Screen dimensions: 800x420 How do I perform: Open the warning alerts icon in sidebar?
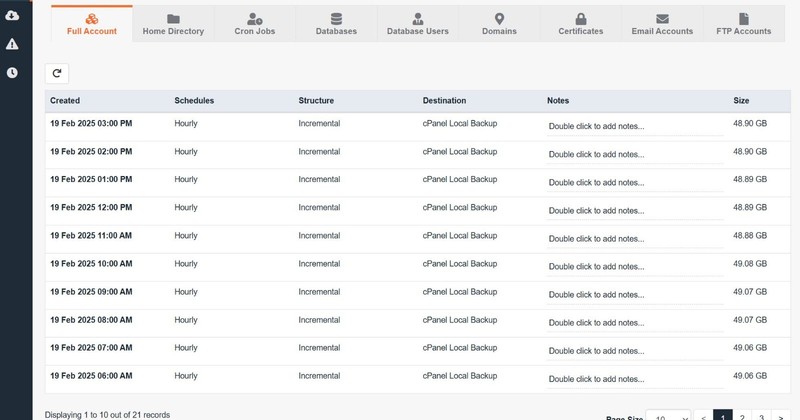point(12,44)
